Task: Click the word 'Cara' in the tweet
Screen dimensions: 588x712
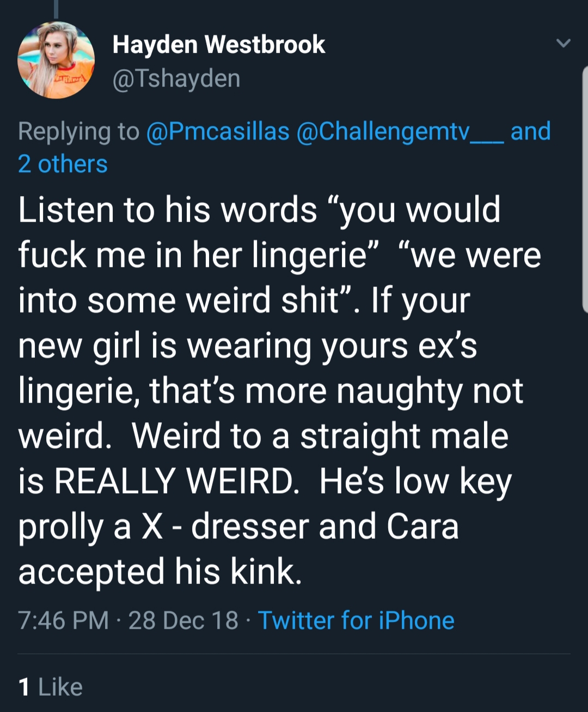Action: pyautogui.click(x=422, y=527)
